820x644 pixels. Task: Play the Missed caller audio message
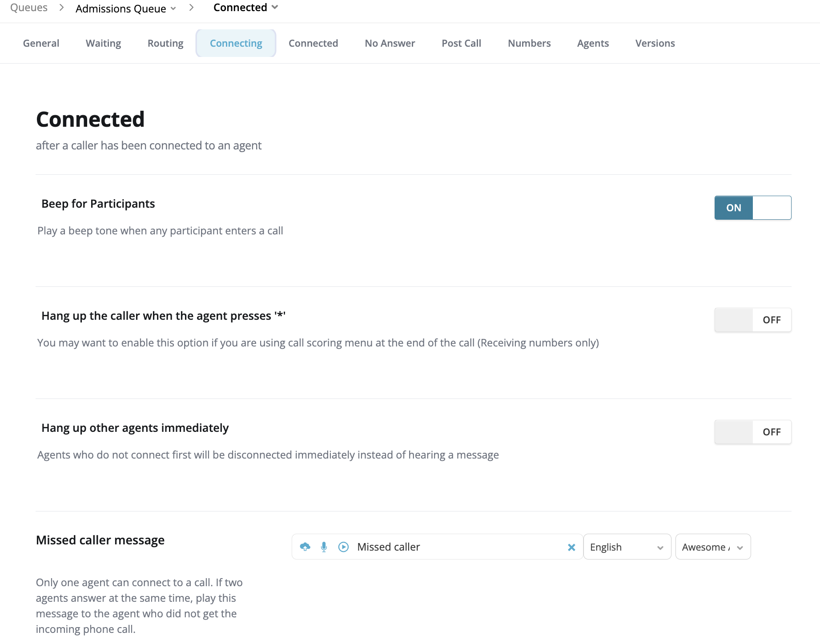pyautogui.click(x=343, y=547)
